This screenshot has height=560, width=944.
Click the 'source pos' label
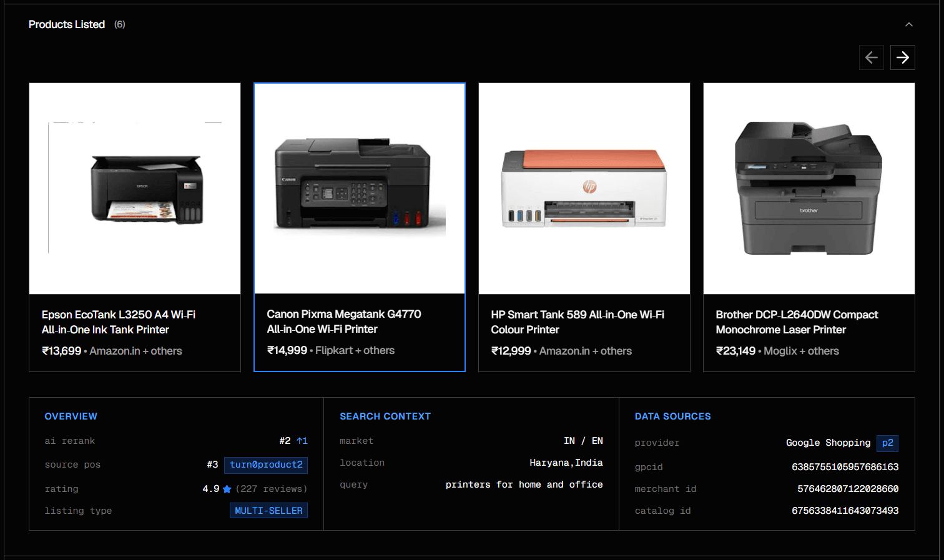tap(72, 464)
